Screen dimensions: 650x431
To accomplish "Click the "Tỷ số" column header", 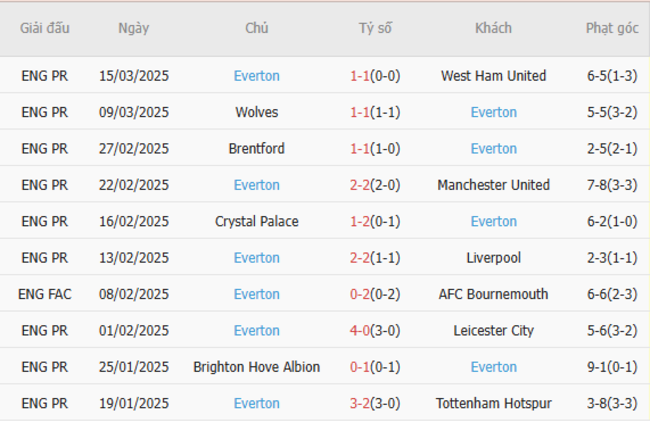I will [375, 28].
